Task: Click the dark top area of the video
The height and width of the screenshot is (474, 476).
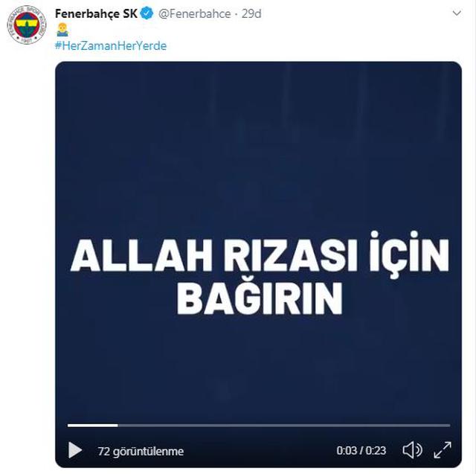Action: (x=258, y=121)
